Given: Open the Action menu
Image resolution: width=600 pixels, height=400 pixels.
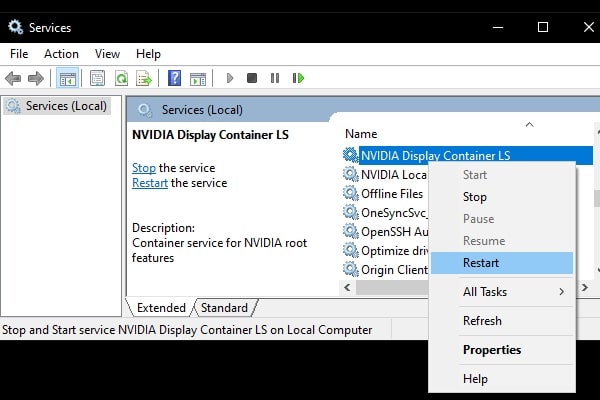Looking at the screenshot, I should click(61, 54).
